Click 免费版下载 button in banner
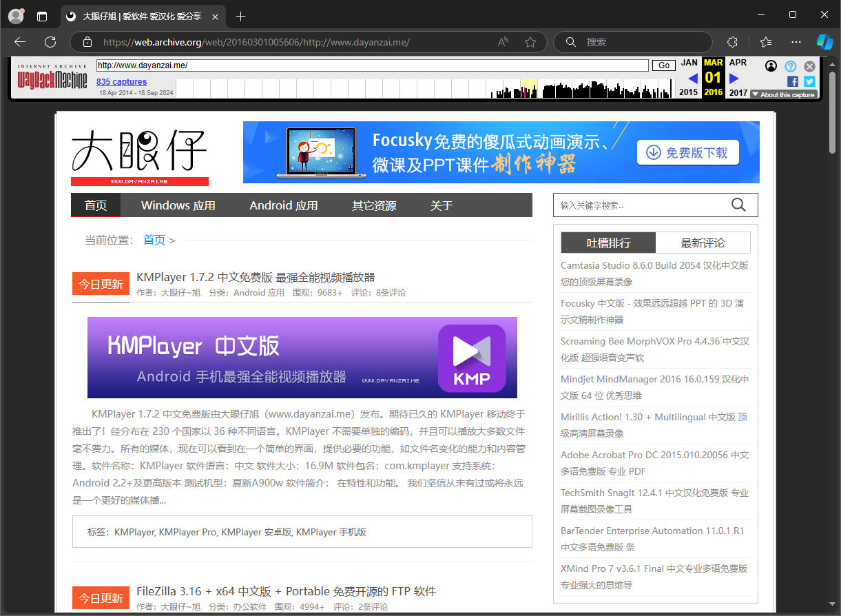 [x=688, y=152]
